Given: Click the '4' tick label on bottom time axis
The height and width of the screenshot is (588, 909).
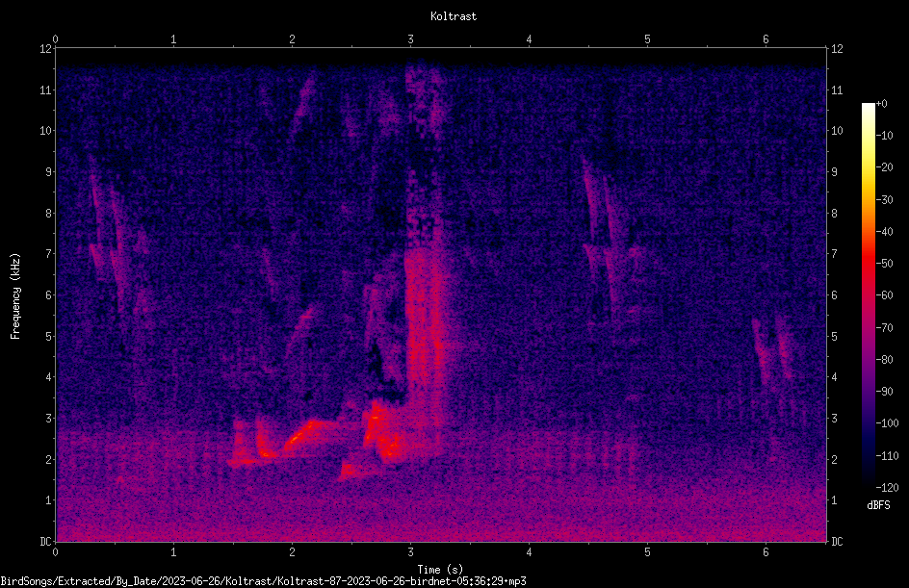Looking at the screenshot, I should coord(529,552).
